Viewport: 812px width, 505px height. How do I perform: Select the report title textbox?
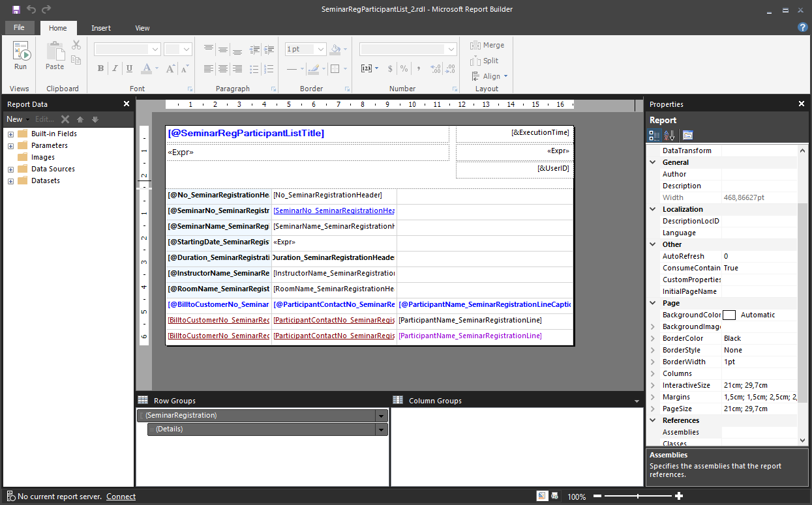pyautogui.click(x=308, y=134)
